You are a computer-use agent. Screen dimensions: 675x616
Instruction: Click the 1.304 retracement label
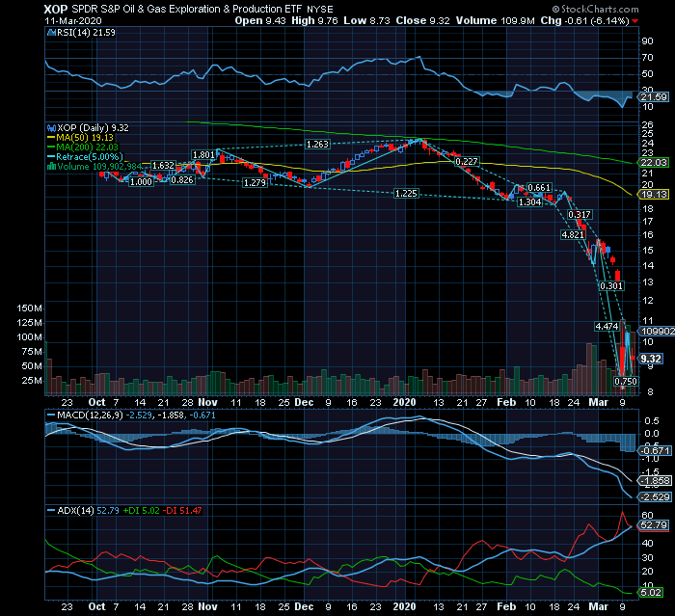[530, 202]
